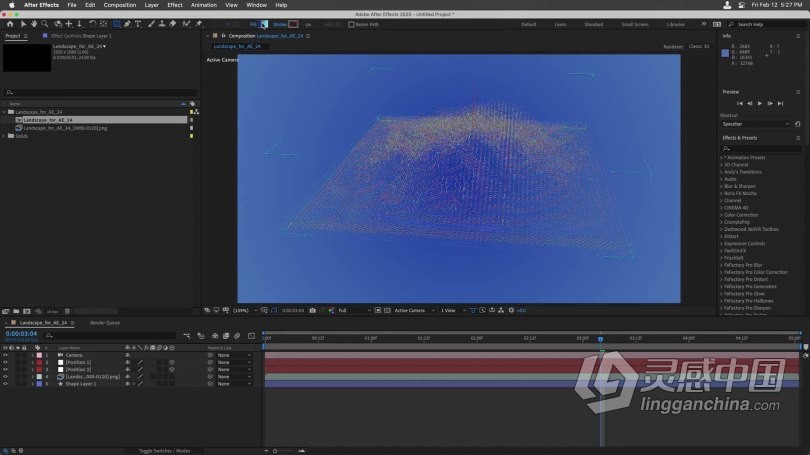Switch to the Small Screen workspace
Screen dimensions: 810x455
pos(634,24)
